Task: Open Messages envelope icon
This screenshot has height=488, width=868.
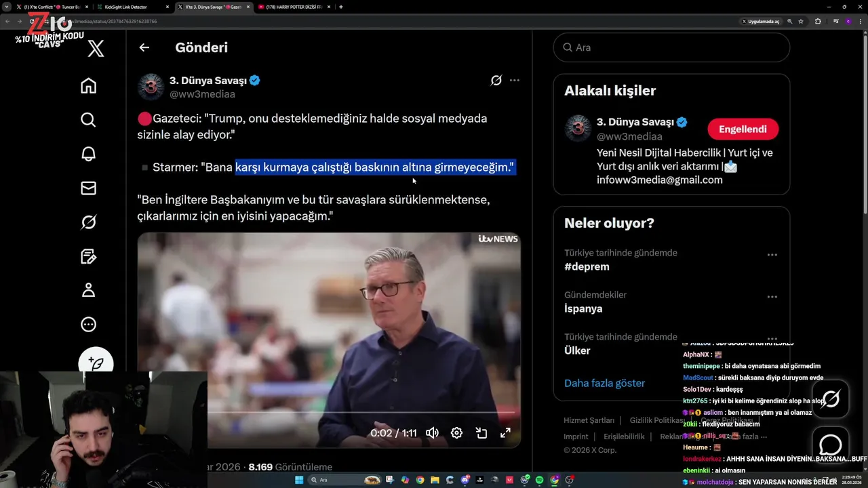Action: (x=88, y=188)
